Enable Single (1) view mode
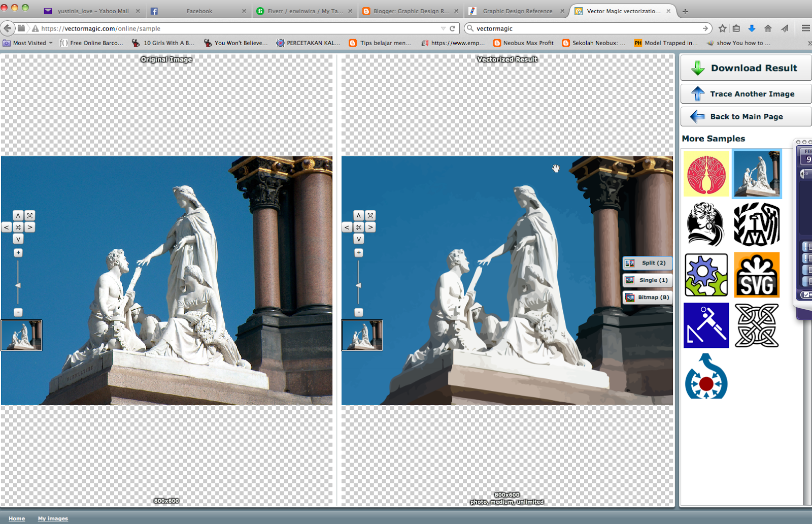 (x=647, y=280)
